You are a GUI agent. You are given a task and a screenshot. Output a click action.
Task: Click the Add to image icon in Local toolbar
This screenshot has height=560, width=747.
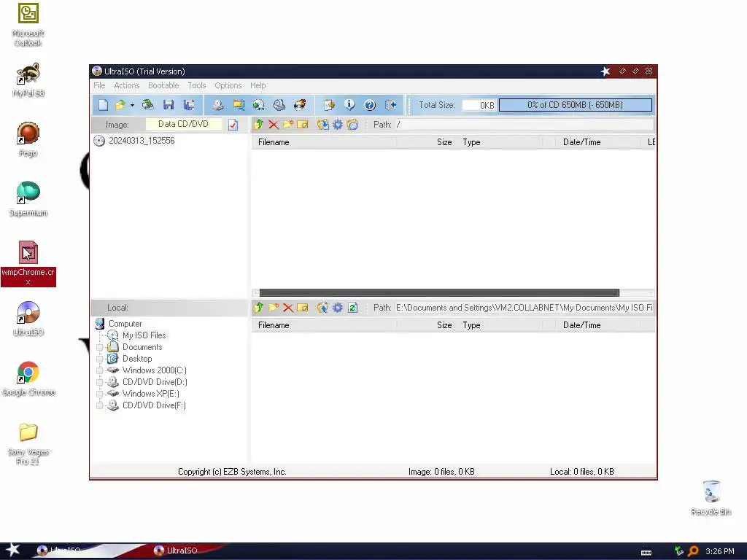[323, 308]
